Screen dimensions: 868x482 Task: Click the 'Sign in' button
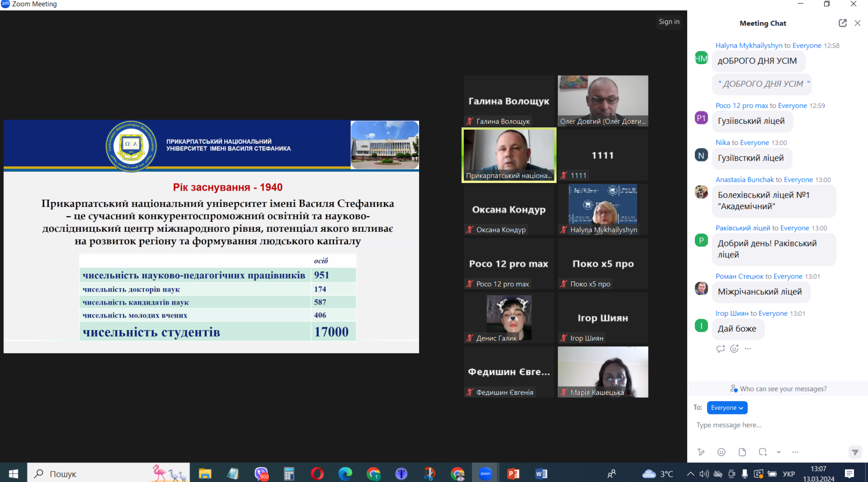pyautogui.click(x=669, y=22)
